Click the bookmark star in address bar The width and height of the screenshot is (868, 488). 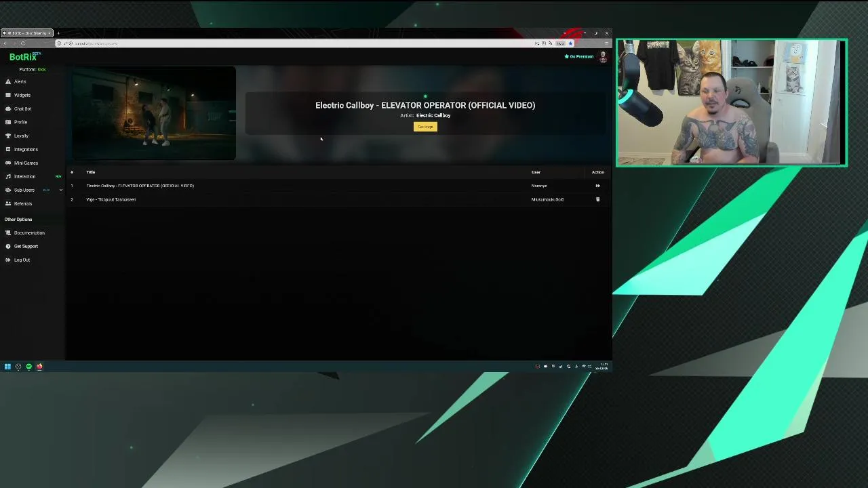(x=570, y=43)
